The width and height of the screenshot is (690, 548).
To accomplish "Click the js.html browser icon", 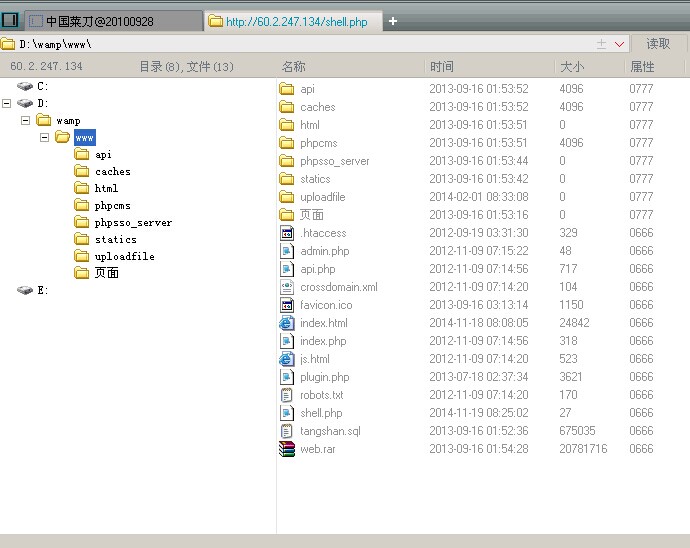I will pyautogui.click(x=287, y=359).
